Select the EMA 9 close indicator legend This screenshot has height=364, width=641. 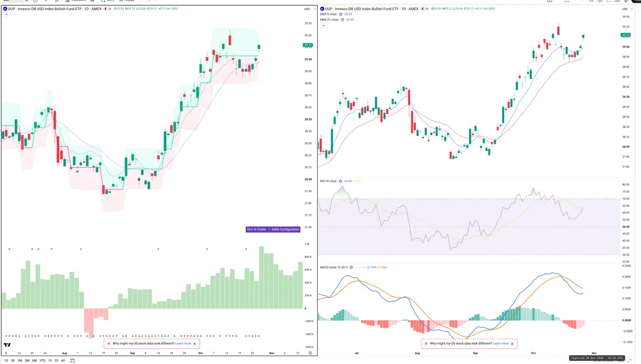coord(329,14)
